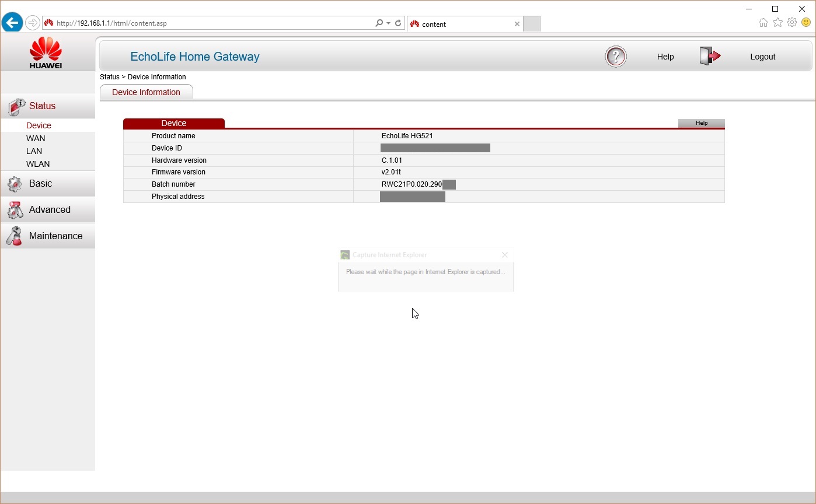The height and width of the screenshot is (504, 816).
Task: Open a new blank browser tab
Action: 532,24
